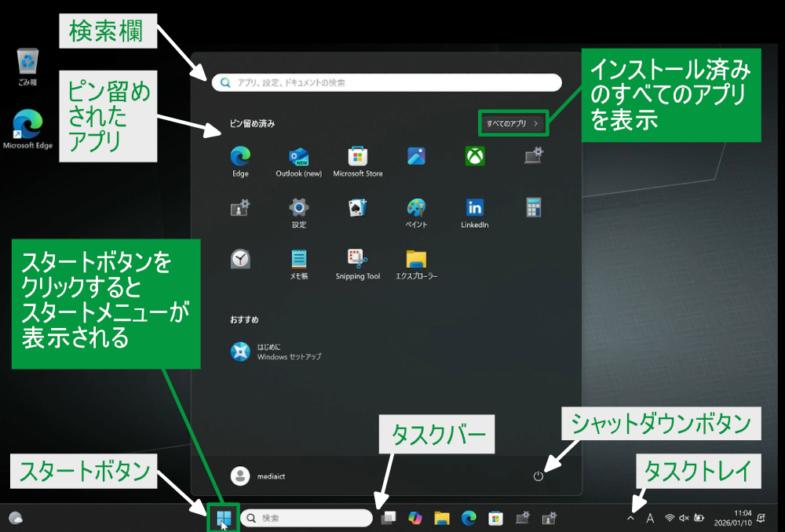Open the Clock app in pinned apps
The width and height of the screenshot is (785, 532).
coord(240,260)
